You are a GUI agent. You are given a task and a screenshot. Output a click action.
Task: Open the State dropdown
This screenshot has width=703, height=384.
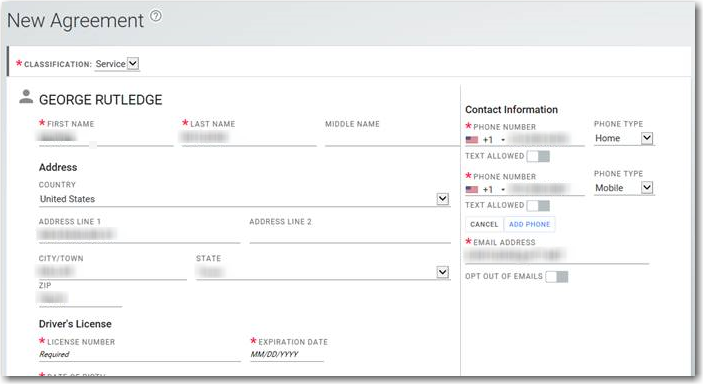(443, 272)
